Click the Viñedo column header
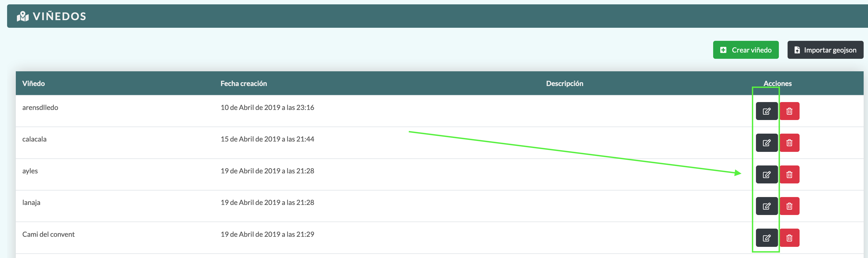 coord(33,84)
